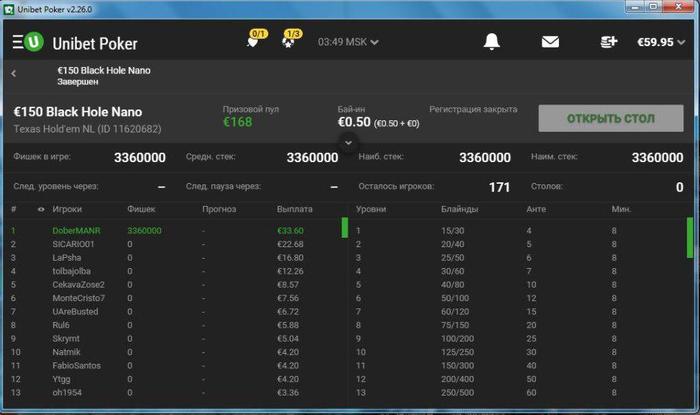700x415 pixels.
Task: Click the deposit coins icon
Action: click(609, 42)
